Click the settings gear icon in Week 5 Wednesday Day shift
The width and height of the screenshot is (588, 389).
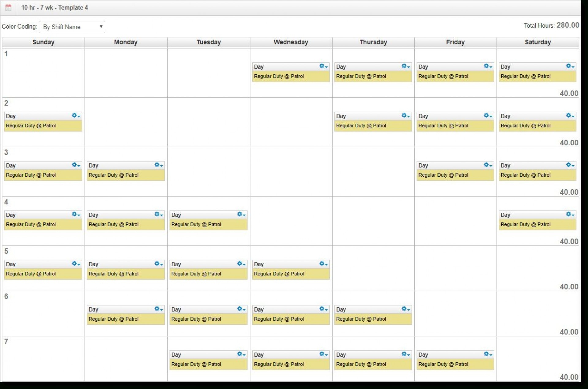(x=323, y=264)
